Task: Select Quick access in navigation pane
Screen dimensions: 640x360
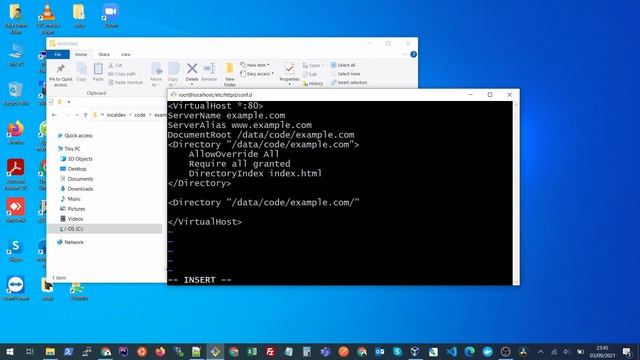Action: (75, 136)
